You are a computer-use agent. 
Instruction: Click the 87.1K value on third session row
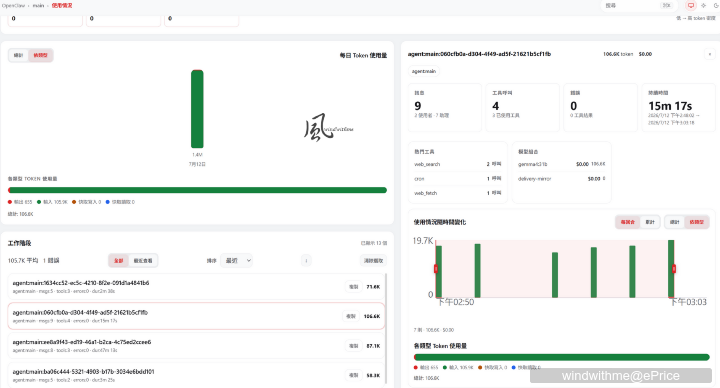[373, 346]
